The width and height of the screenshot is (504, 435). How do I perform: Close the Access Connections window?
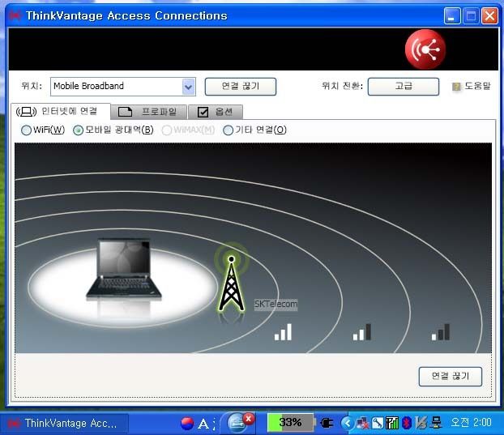(489, 15)
